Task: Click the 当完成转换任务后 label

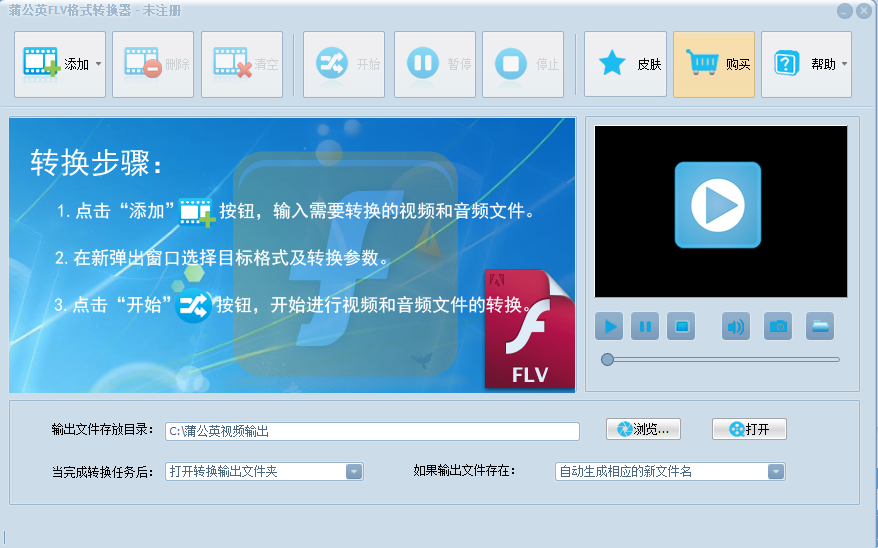Action: coord(102,472)
